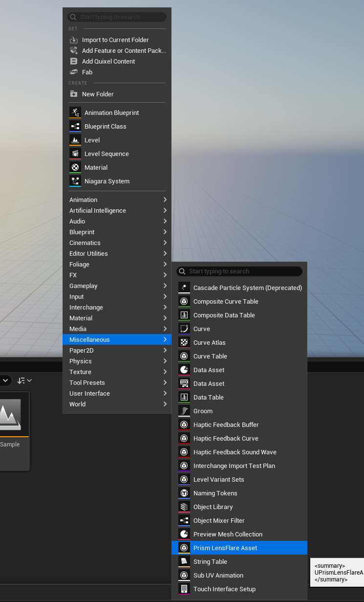364x602 pixels.
Task: Open Fab from the Get section
Action: pyautogui.click(x=87, y=72)
